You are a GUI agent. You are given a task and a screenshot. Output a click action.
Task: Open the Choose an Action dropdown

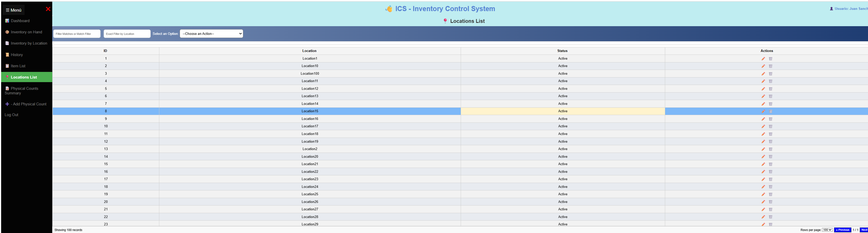point(211,34)
